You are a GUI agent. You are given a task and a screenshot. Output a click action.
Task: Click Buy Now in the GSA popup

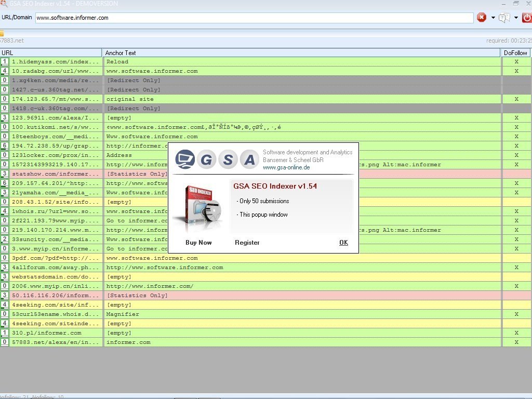[198, 243]
